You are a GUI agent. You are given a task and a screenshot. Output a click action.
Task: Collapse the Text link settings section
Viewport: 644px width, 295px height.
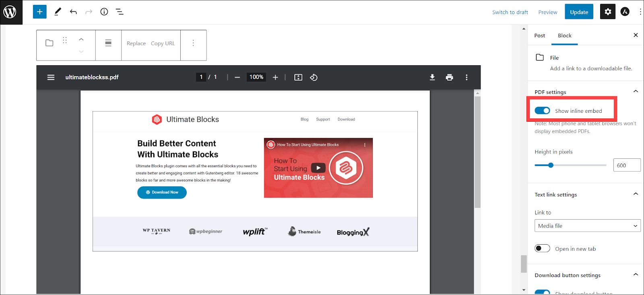(x=636, y=194)
